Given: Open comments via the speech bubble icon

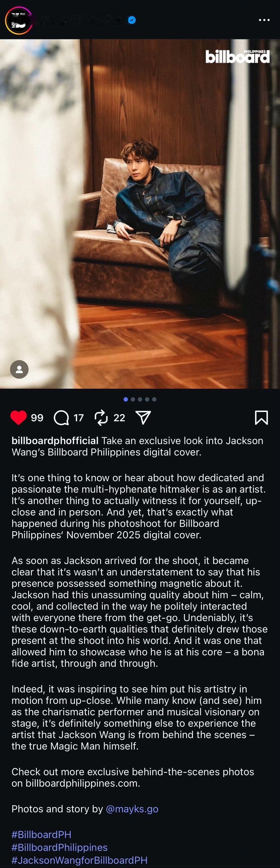Looking at the screenshot, I should tap(61, 418).
